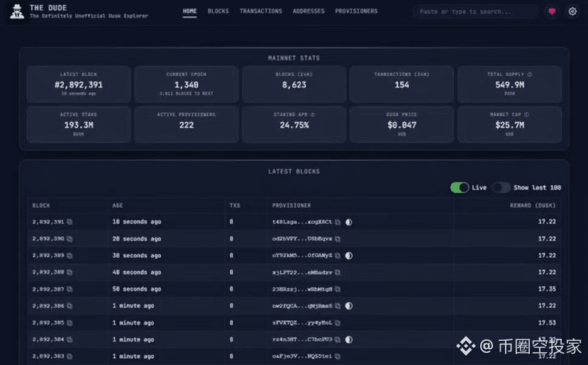Open the Blocks tab
The image size is (588, 365).
218,11
